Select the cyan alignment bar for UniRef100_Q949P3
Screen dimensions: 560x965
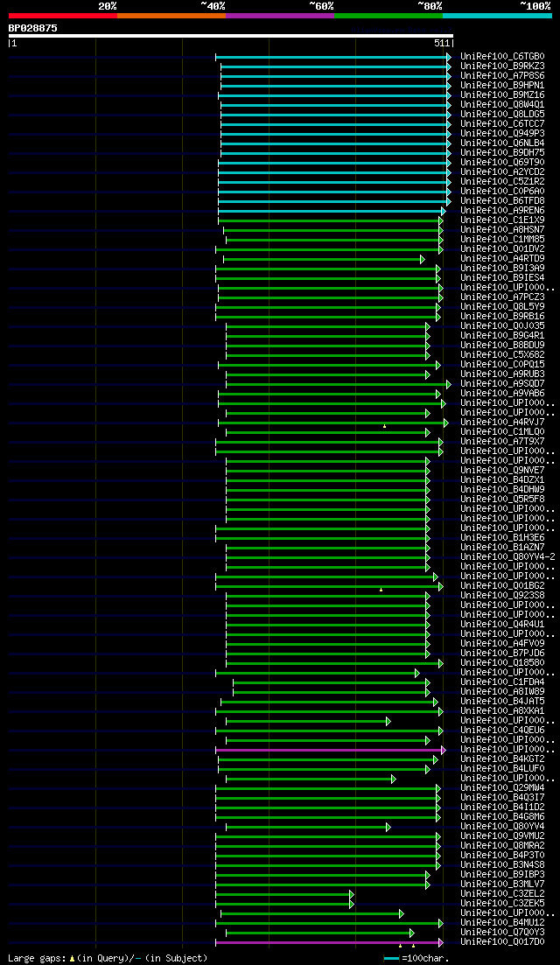(336, 134)
